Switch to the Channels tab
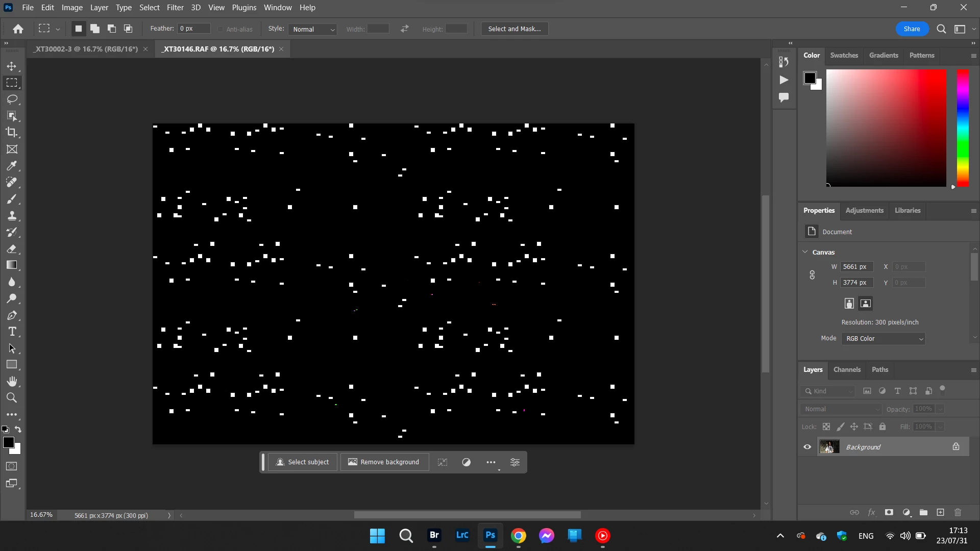980x551 pixels. point(847,370)
